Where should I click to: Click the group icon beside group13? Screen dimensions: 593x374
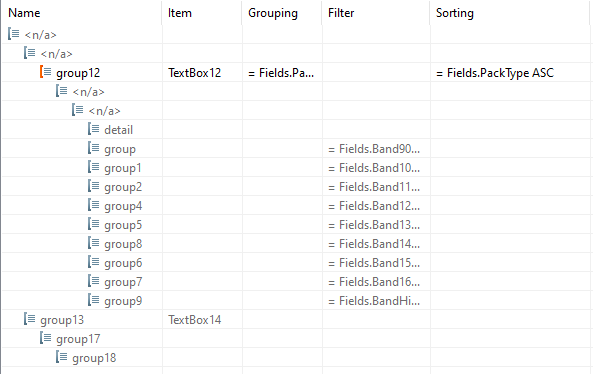coord(29,319)
